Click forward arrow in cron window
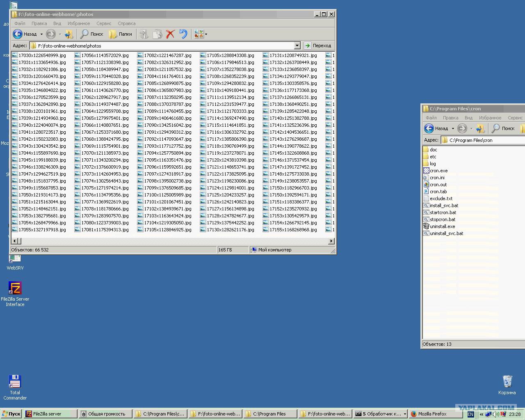The width and height of the screenshot is (525, 420). [462, 128]
